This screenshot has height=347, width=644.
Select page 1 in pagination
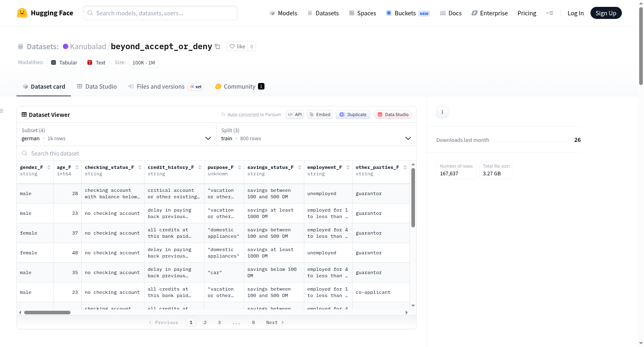pos(191,322)
